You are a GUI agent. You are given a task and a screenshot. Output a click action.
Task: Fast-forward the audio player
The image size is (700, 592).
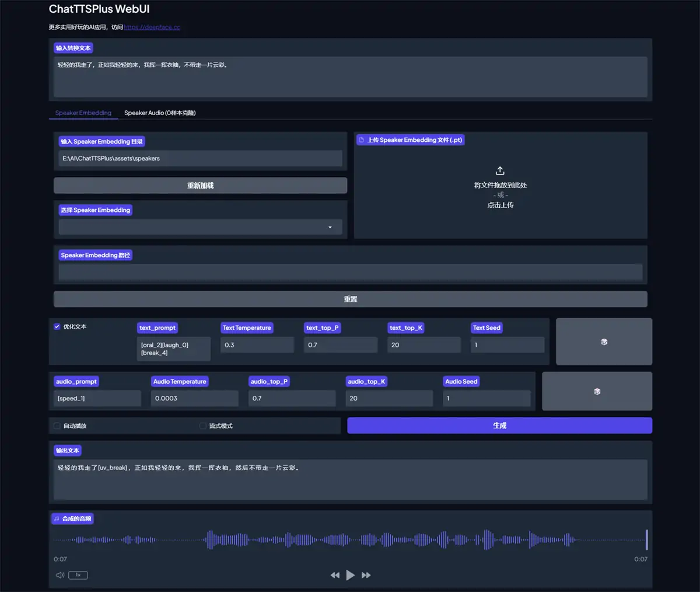coord(366,575)
